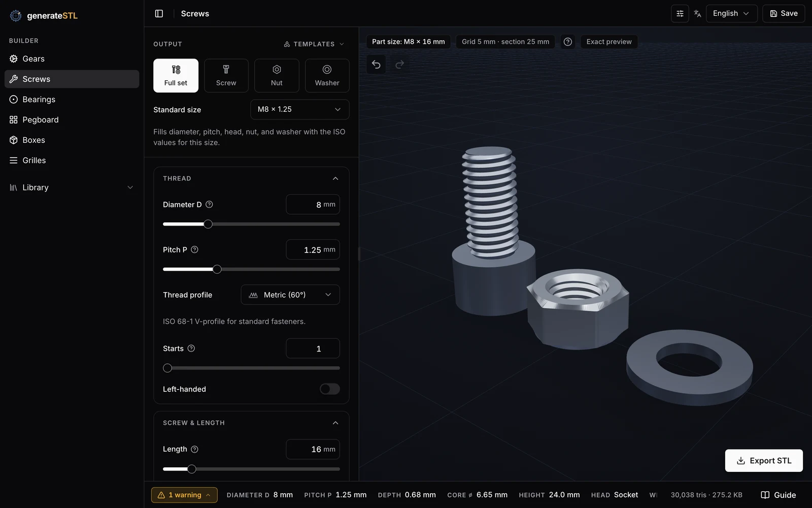Click the "HEAD Socket" status entry
This screenshot has height=508, width=812.
coord(615,495)
